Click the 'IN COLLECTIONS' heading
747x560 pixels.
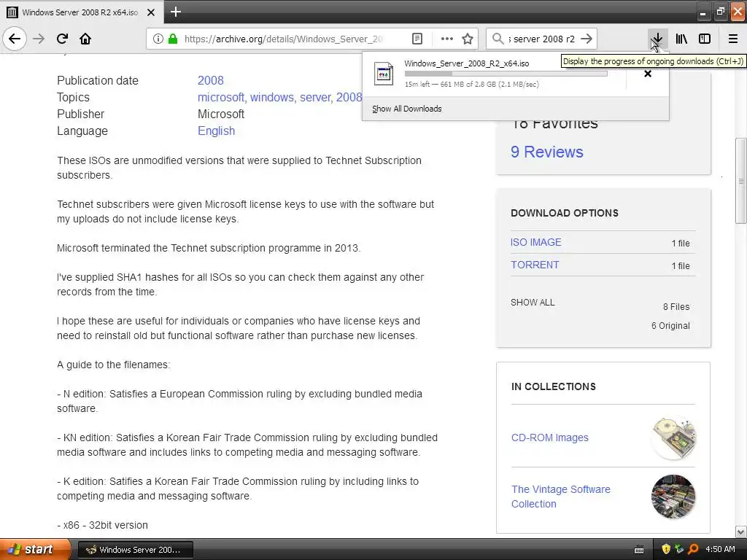coord(554,386)
